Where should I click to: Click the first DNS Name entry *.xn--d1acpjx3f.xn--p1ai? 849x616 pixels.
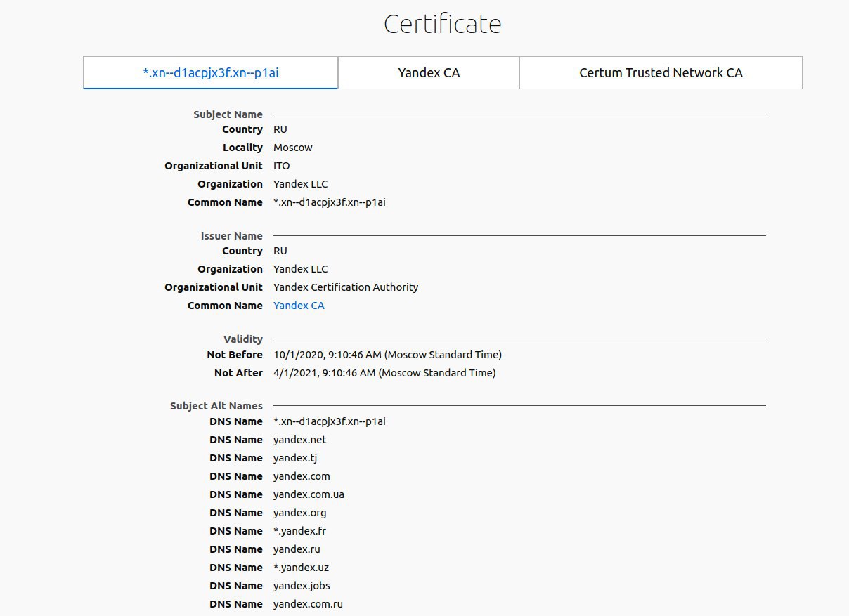(330, 421)
